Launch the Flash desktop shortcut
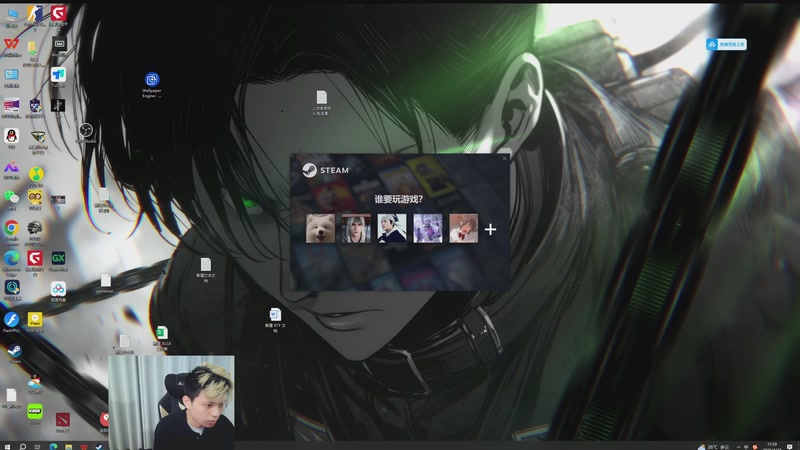 coord(11,319)
